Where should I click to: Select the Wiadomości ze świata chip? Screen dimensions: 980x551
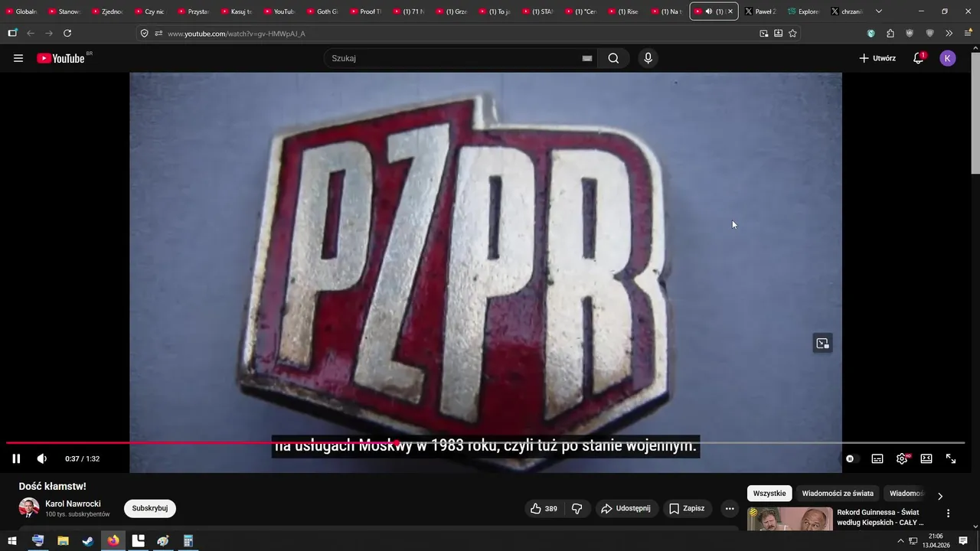coord(838,494)
